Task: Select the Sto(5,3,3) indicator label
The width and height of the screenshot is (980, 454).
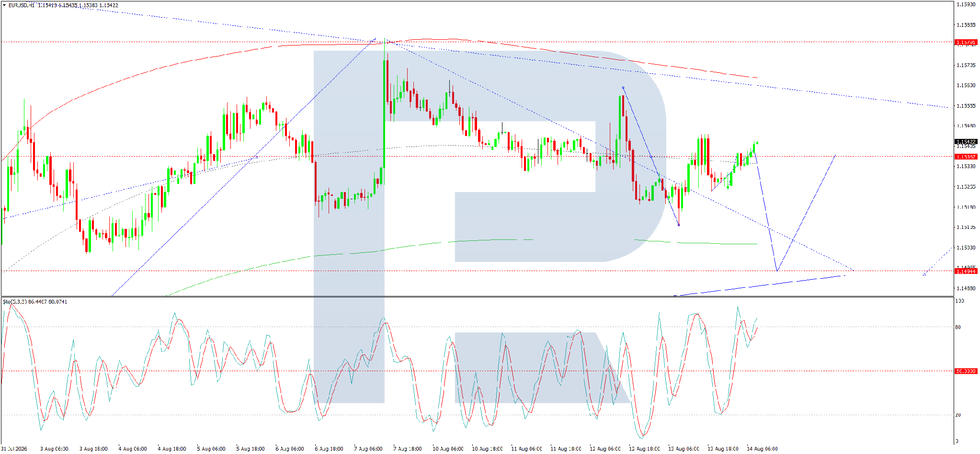Action: pos(15,302)
